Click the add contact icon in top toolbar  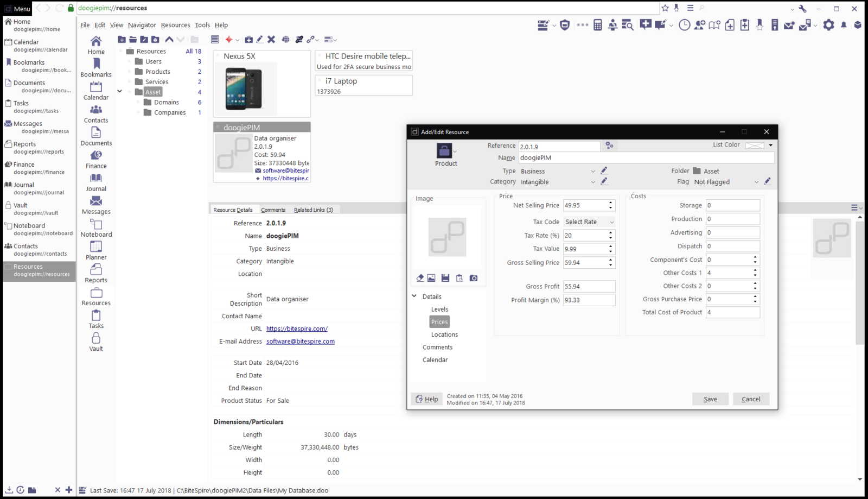point(700,25)
